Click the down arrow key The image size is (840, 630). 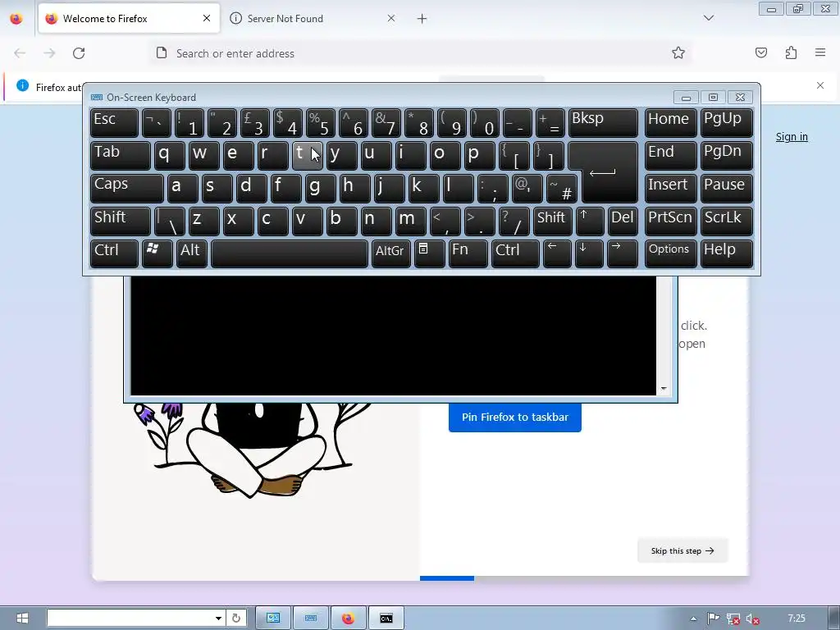tap(589, 253)
